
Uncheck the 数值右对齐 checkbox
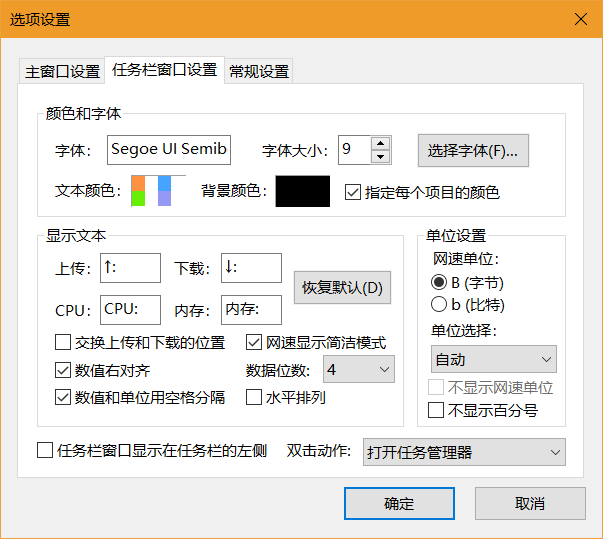tap(63, 370)
